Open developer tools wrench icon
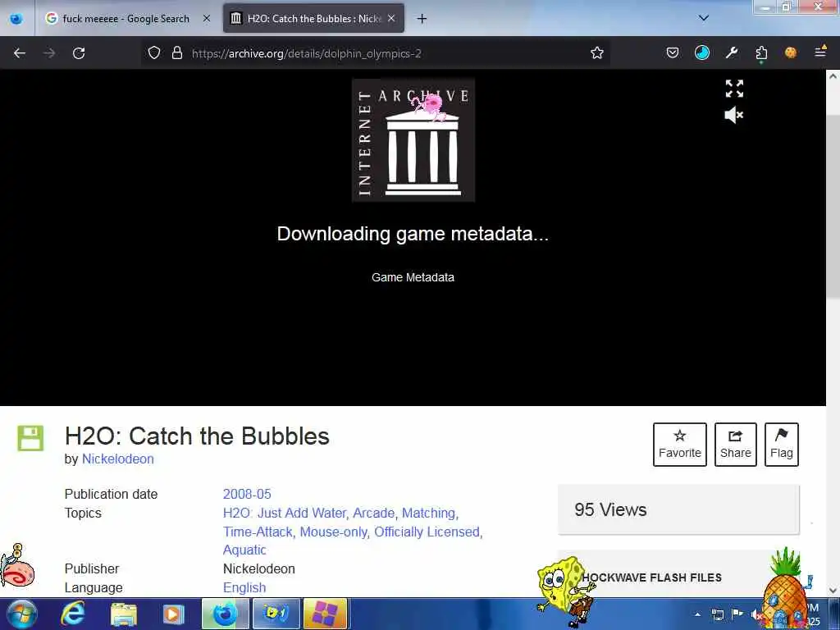The width and height of the screenshot is (840, 630). coord(731,52)
